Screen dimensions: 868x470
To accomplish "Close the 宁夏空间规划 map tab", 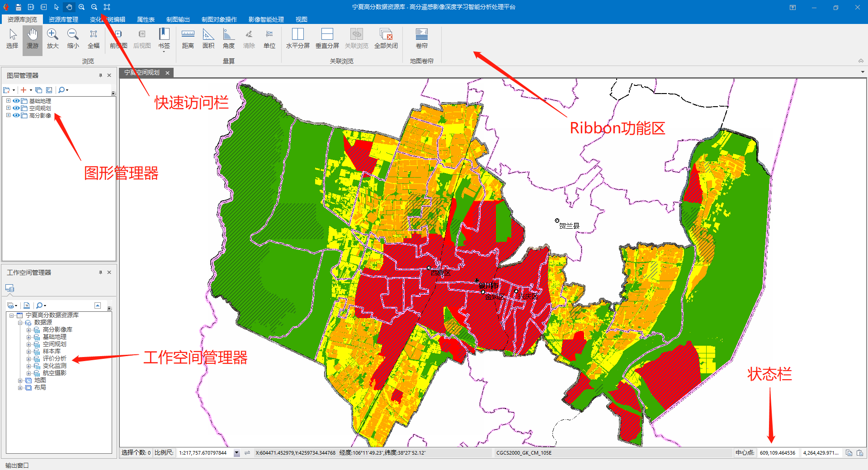I will 167,73.
